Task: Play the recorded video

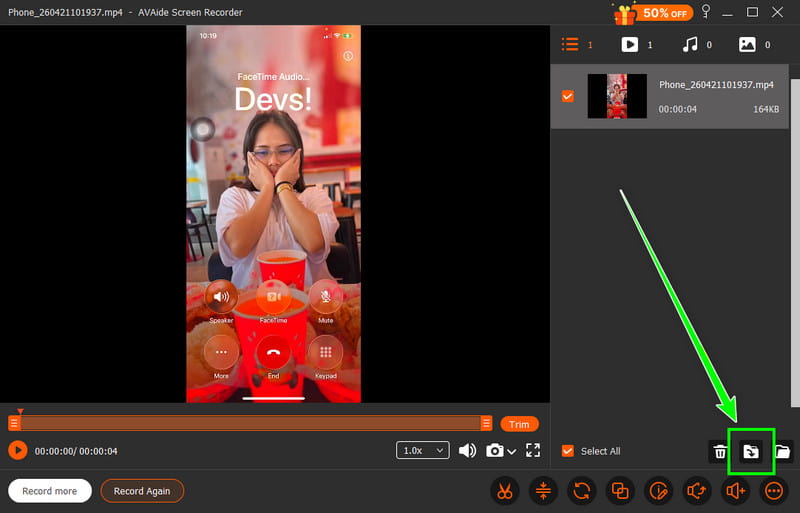Action: point(18,450)
